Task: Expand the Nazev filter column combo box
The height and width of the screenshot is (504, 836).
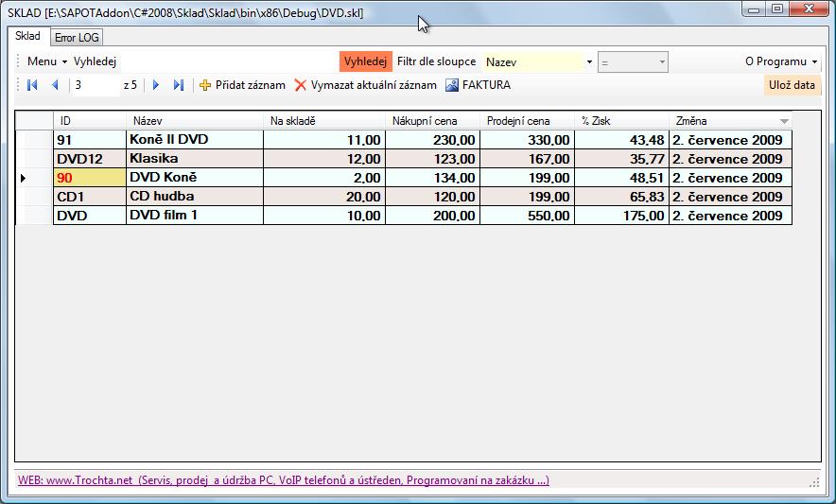Action: (x=589, y=62)
